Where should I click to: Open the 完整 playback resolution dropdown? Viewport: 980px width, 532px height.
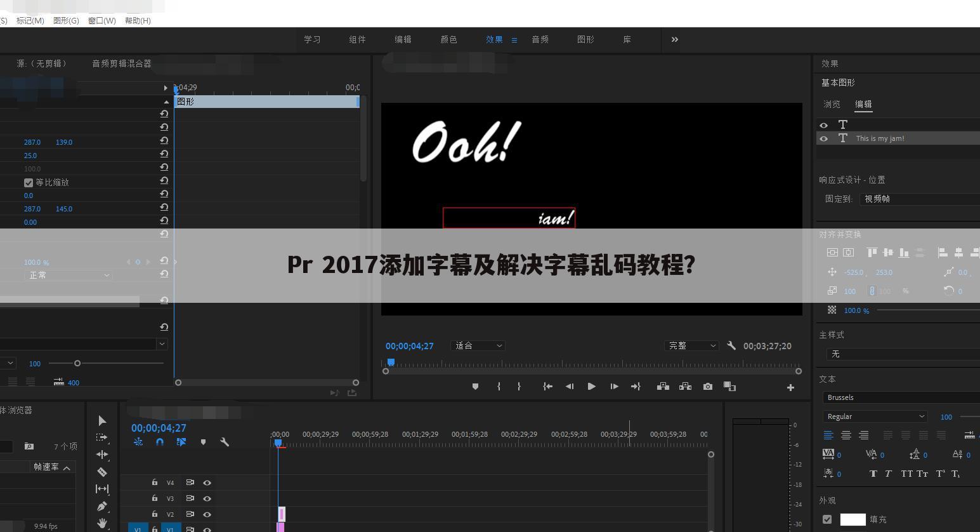click(691, 345)
